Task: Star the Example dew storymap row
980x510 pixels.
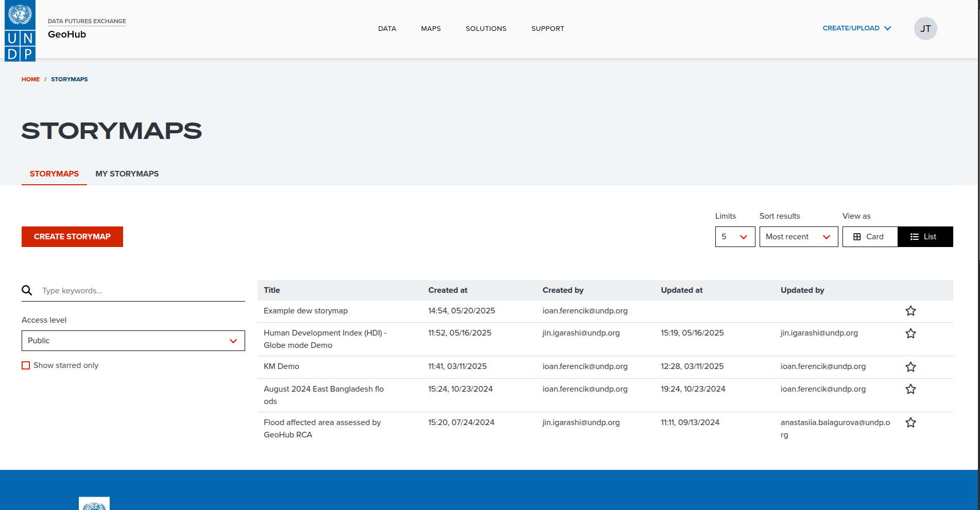Action: pos(910,311)
